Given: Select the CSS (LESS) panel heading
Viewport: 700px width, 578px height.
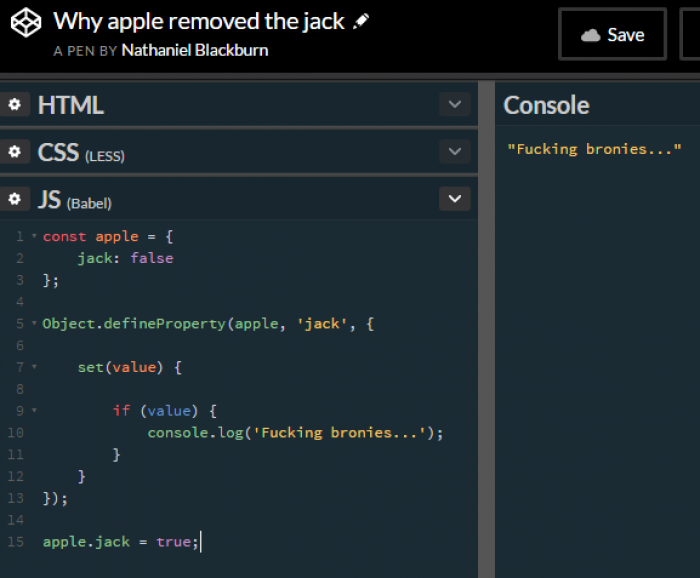Looking at the screenshot, I should [81, 153].
